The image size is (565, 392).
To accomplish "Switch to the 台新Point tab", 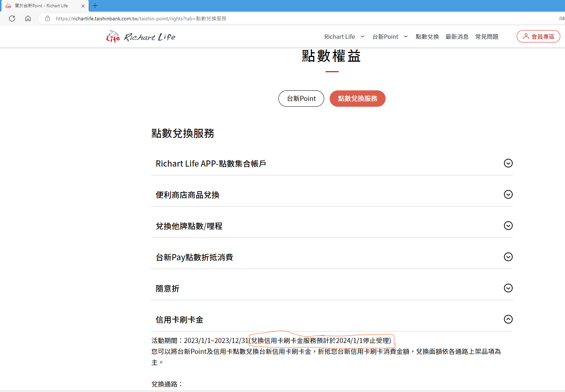I will (x=301, y=98).
